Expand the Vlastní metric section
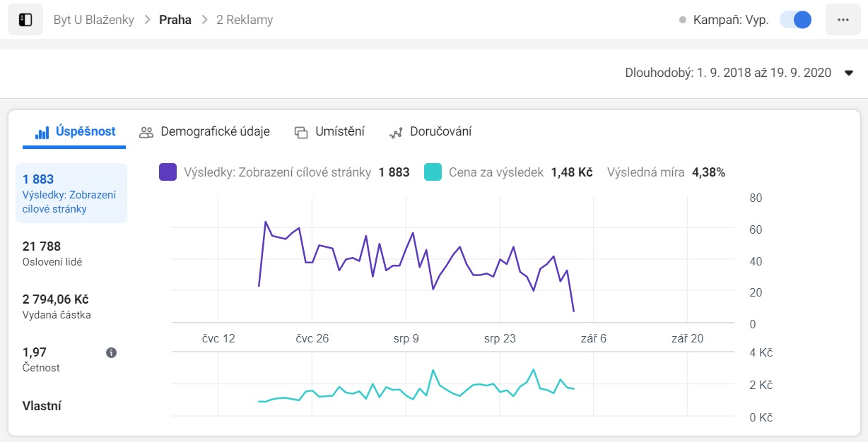This screenshot has height=442, width=868. pos(42,406)
